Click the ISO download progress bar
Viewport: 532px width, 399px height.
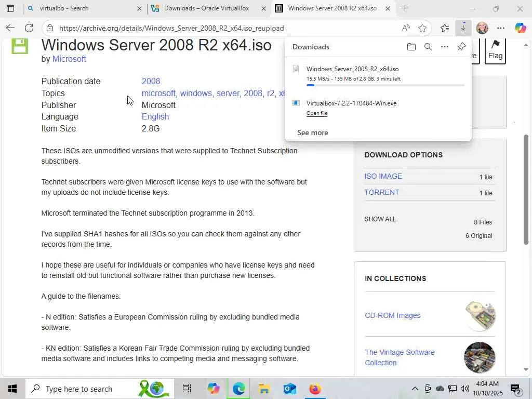(x=385, y=85)
